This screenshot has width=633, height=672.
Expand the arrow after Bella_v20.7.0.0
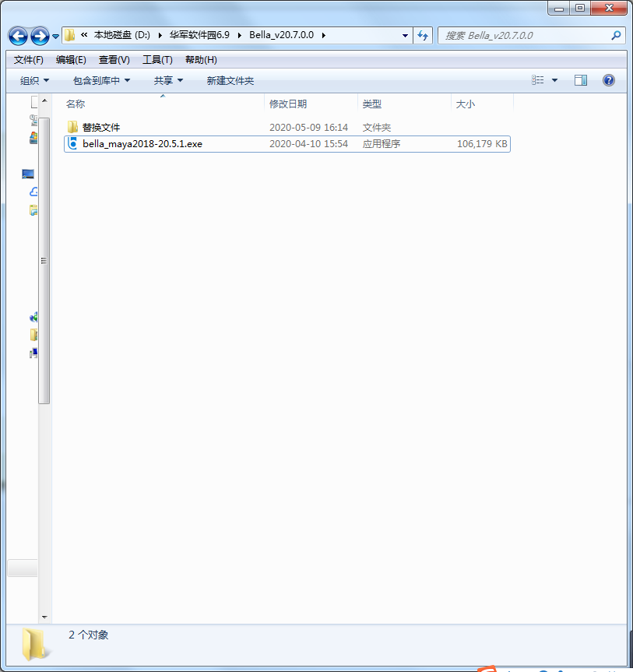point(324,35)
